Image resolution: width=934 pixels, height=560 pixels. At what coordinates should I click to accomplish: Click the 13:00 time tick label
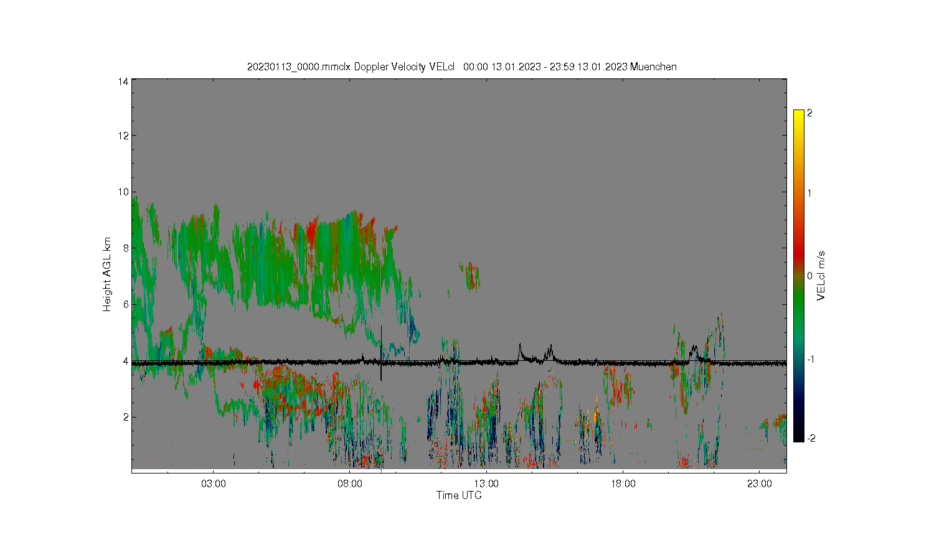pos(486,483)
